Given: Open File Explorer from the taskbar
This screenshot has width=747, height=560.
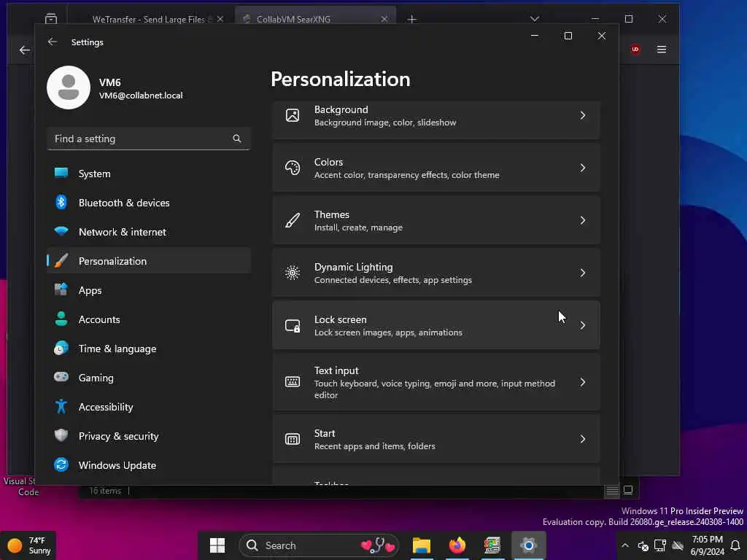Looking at the screenshot, I should [422, 545].
